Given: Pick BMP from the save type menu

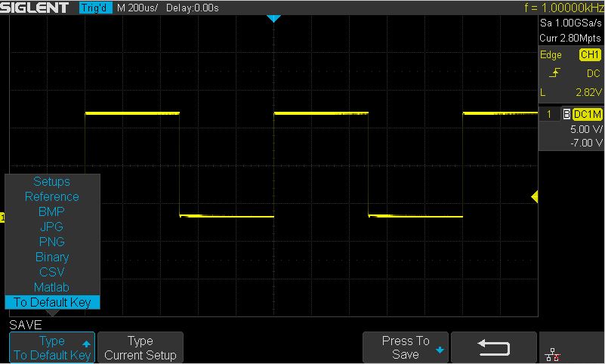Looking at the screenshot, I should pos(52,211).
